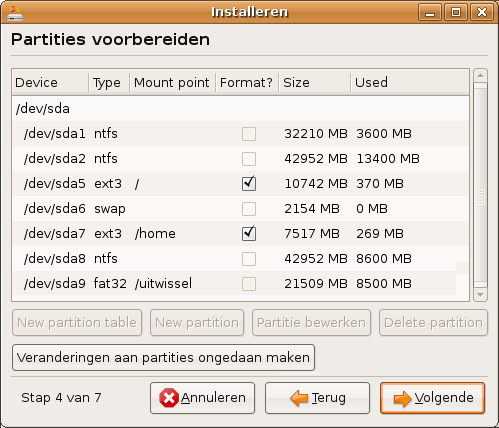Click the red X icon on Annuleren
Image resolution: width=499 pixels, height=428 pixels.
(x=169, y=398)
